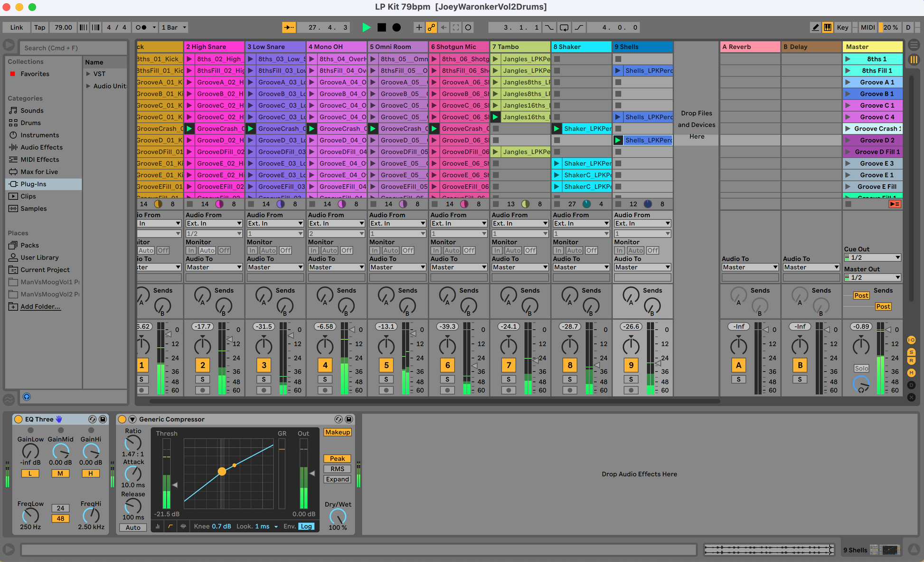Image resolution: width=924 pixels, height=562 pixels.
Task: Solo the 4 Mono OH track
Action: click(x=325, y=379)
